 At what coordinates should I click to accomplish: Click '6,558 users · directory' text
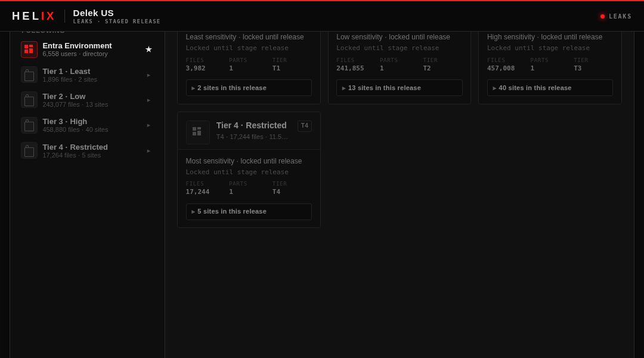pyautogui.click(x=75, y=54)
